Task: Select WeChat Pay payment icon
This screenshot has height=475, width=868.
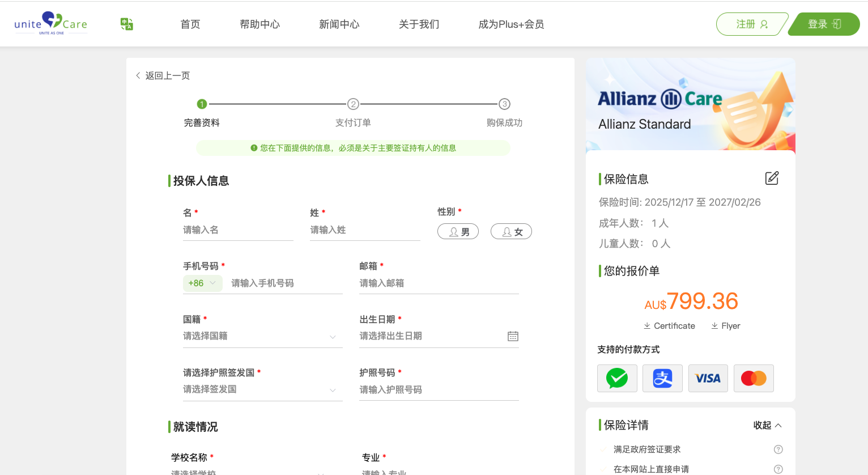Action: coord(617,378)
